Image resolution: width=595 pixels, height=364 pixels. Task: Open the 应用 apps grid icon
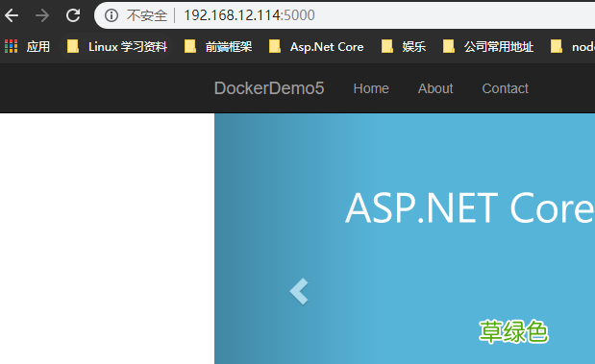pyautogui.click(x=12, y=46)
